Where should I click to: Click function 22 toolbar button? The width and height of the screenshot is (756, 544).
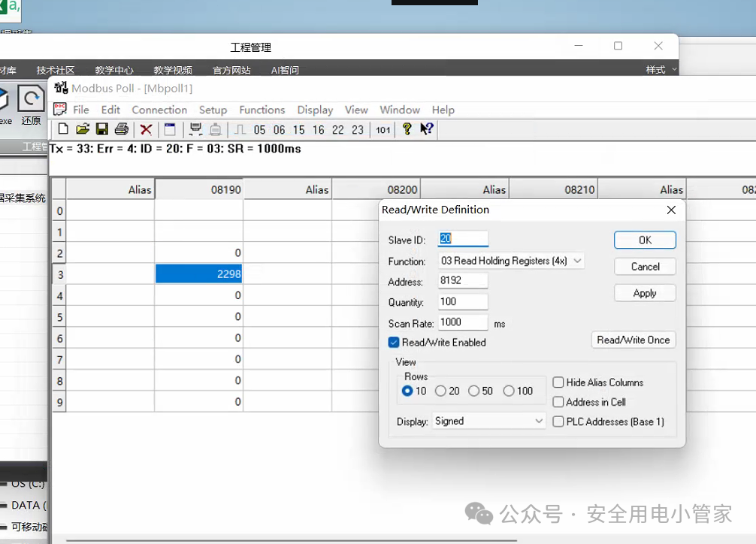[x=338, y=130]
